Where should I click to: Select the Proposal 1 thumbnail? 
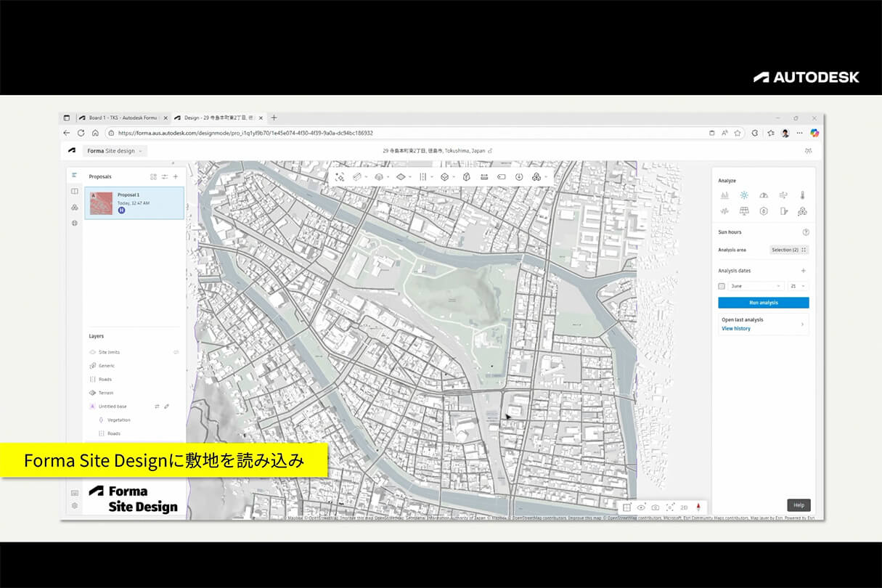pyautogui.click(x=101, y=203)
